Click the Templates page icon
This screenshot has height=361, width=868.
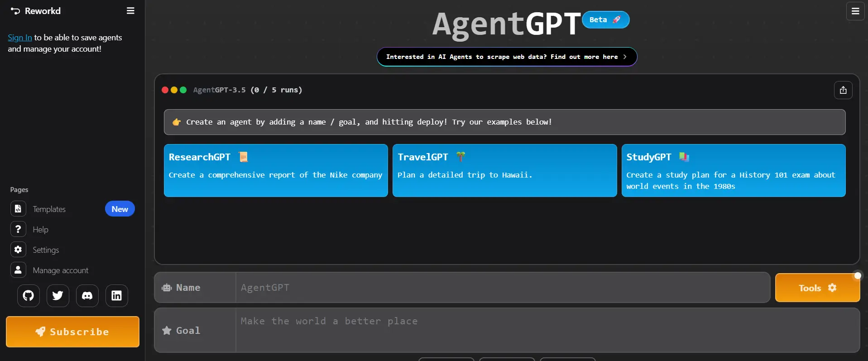(18, 209)
